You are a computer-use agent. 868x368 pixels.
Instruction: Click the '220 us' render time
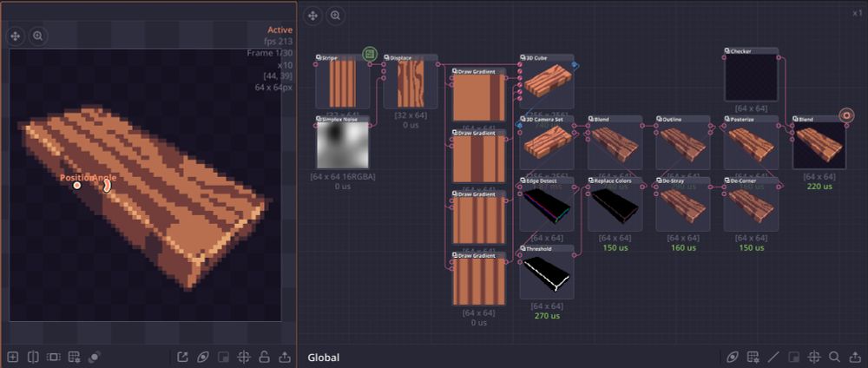click(819, 187)
